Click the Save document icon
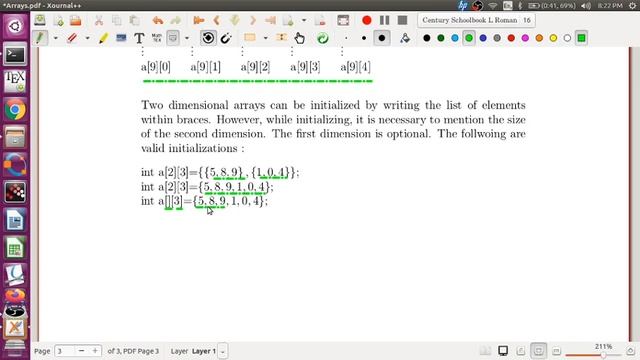 click(x=40, y=20)
